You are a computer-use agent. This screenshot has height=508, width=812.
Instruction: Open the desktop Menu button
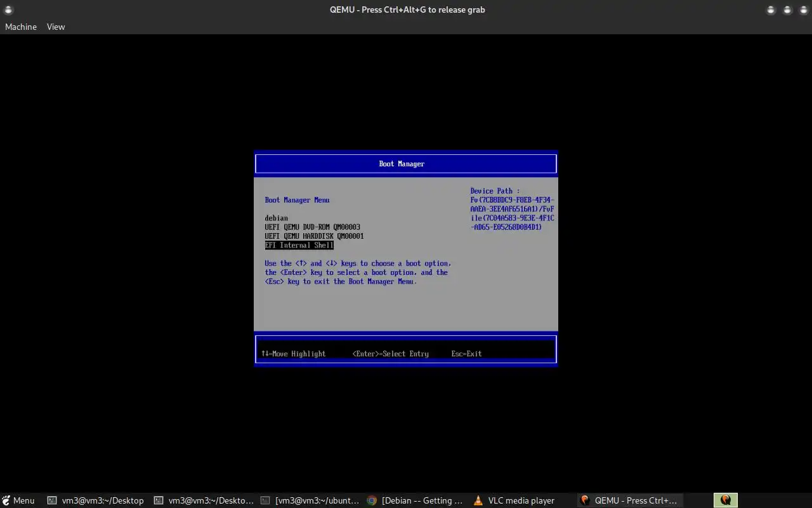coord(18,500)
